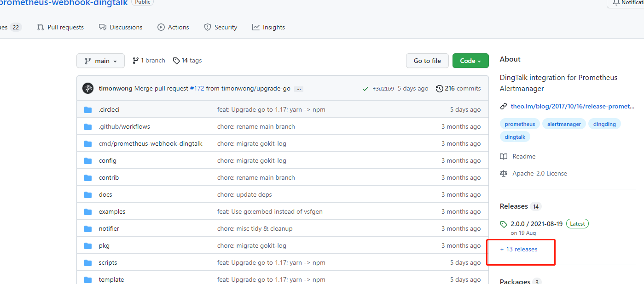Open the Releases heading link
644x284 pixels.
coord(514,206)
